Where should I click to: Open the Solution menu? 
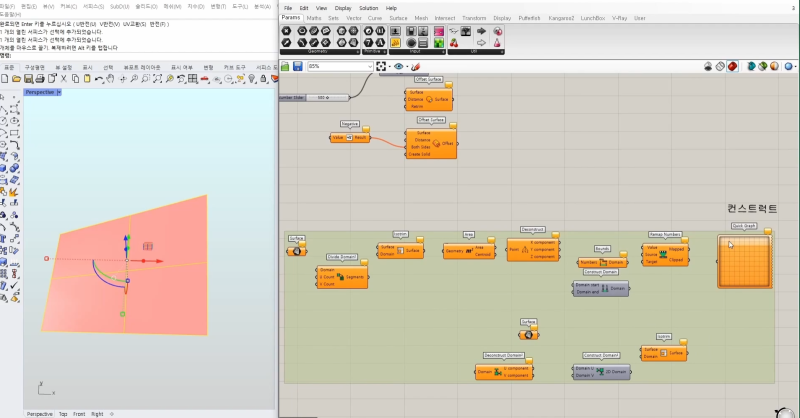click(x=369, y=7)
